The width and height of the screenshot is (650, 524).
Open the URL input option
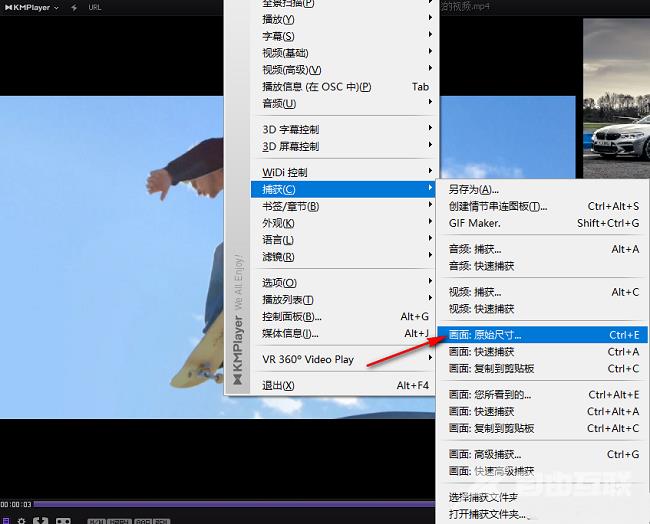point(95,7)
